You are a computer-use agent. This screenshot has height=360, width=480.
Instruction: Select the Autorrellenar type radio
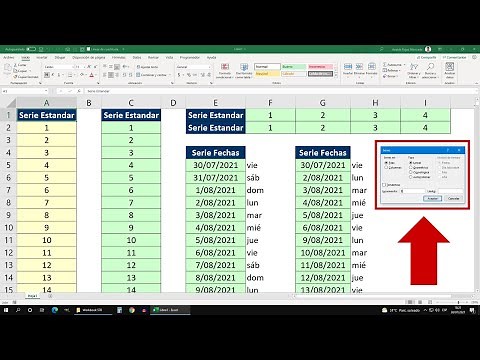[x=411, y=177]
